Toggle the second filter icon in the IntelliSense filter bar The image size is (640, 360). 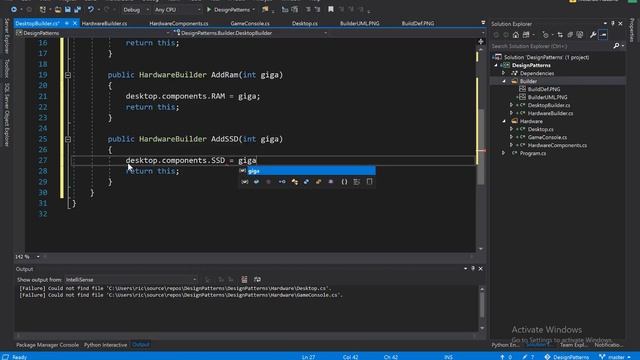[x=256, y=182]
